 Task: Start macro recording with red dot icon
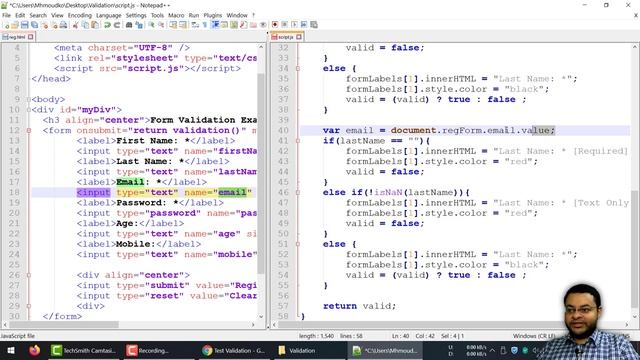275,25
